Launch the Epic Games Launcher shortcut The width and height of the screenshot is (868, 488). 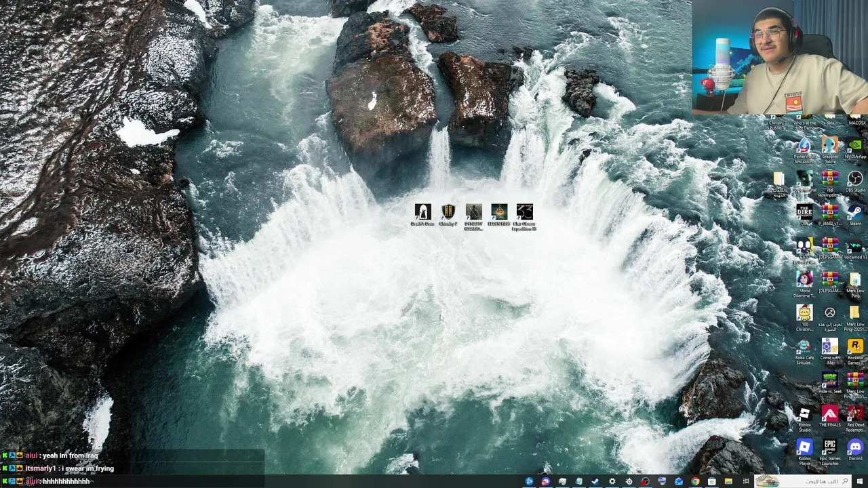830,453
